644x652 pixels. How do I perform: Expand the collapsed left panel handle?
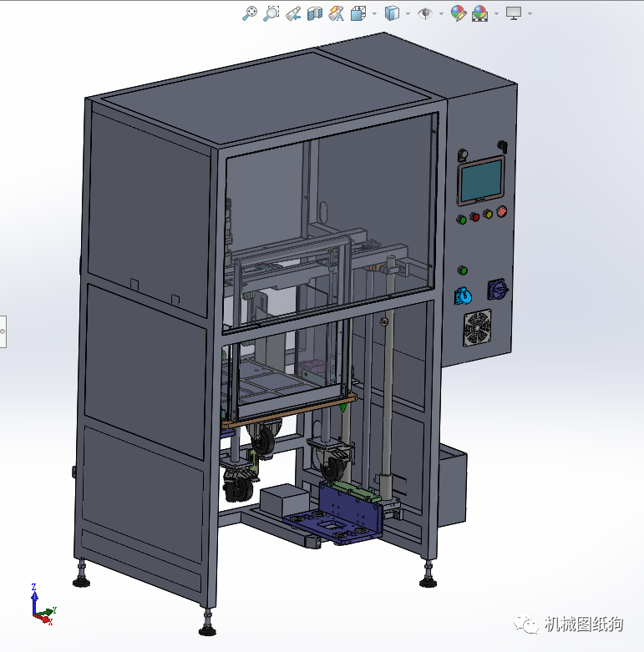pos(3,331)
